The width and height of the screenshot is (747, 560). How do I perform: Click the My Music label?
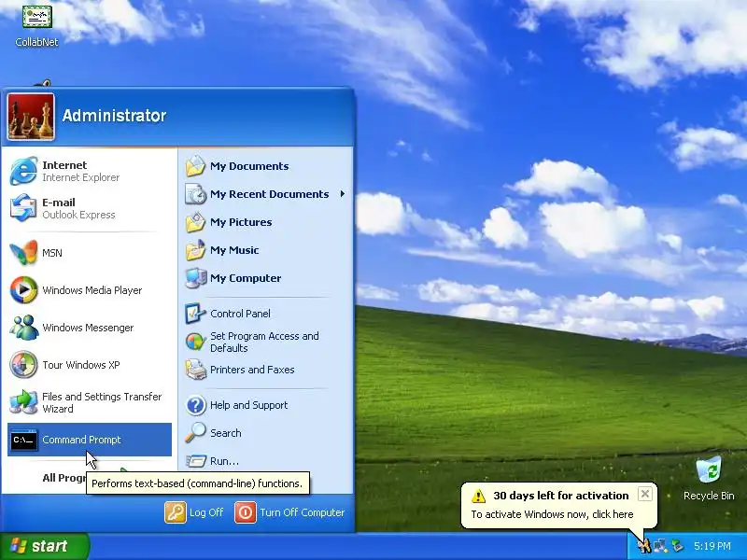click(234, 250)
